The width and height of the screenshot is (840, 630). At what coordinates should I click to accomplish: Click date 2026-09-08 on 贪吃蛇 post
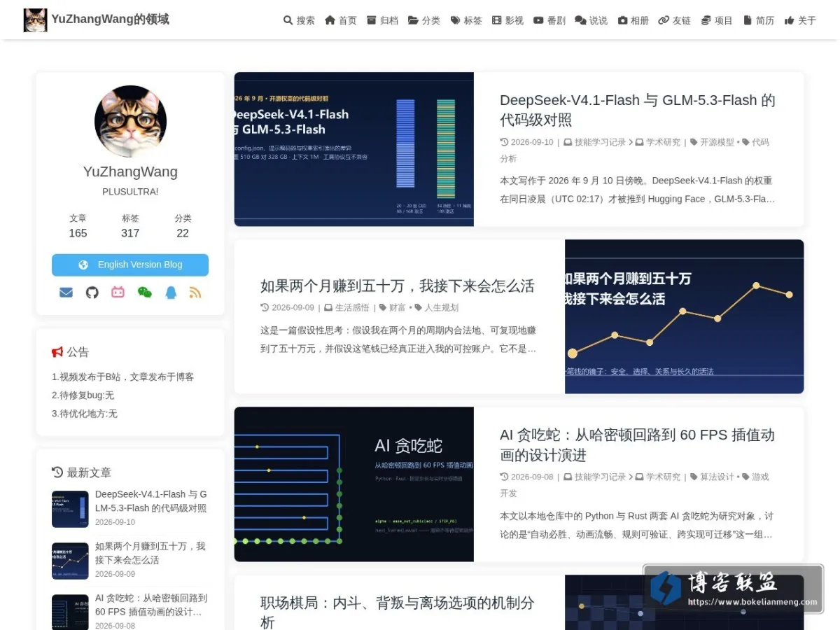pyautogui.click(x=532, y=477)
